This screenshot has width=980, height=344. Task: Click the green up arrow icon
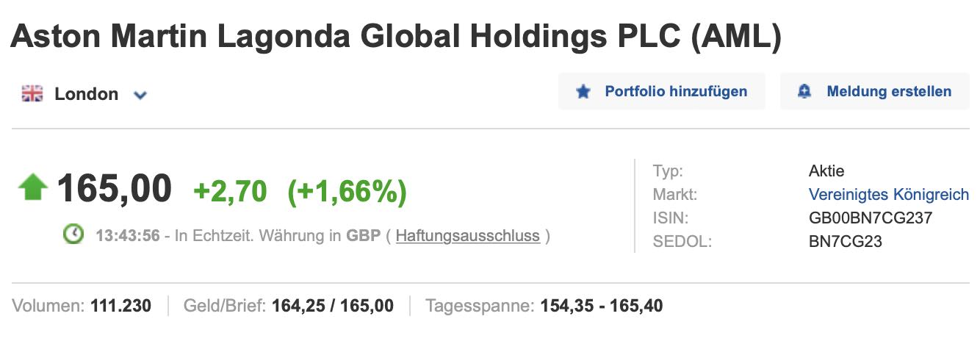click(33, 187)
